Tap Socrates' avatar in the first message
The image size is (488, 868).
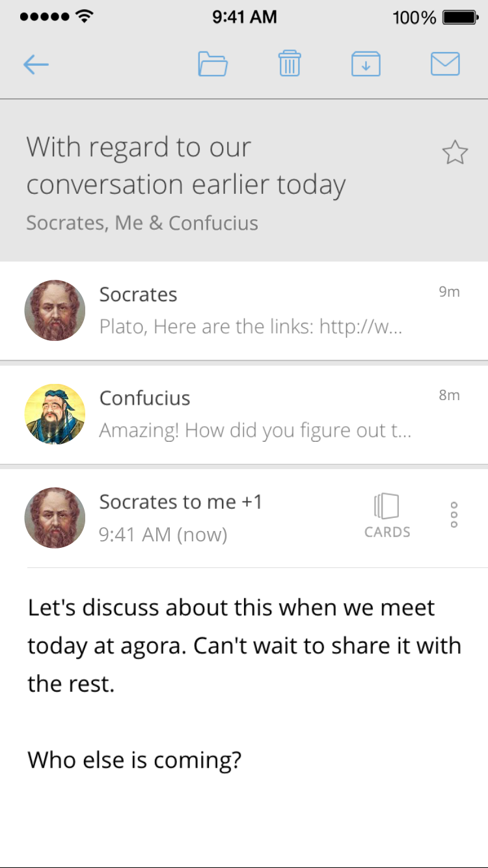(x=55, y=310)
